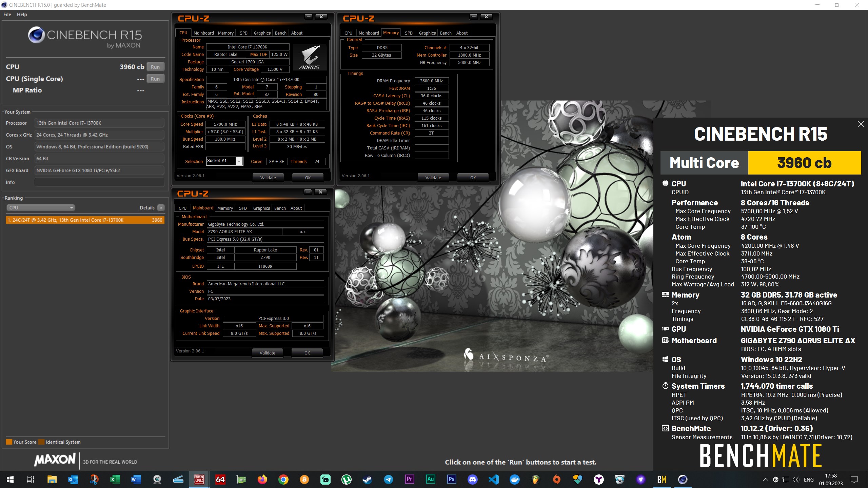Viewport: 868px width, 488px height.
Task: Click the Details arrow button in Ranking
Action: point(161,208)
